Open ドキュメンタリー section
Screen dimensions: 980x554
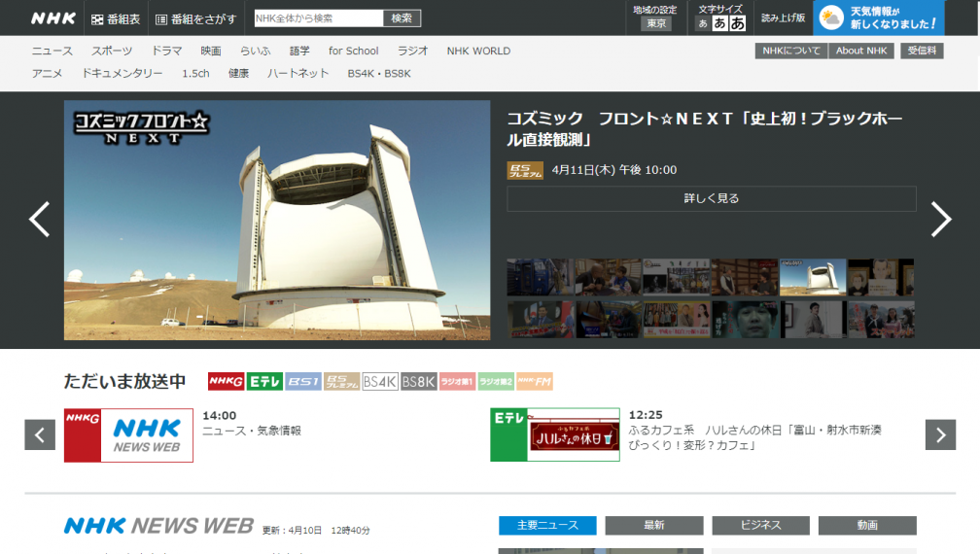point(122,74)
